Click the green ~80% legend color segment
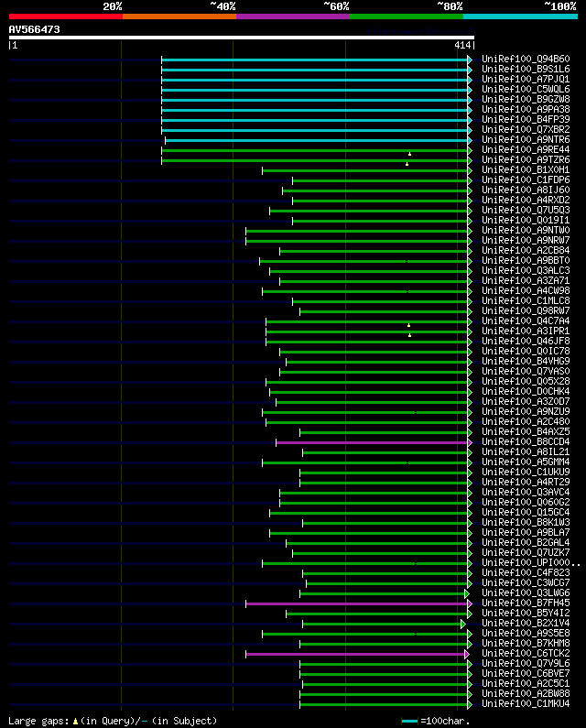The width and height of the screenshot is (586, 728). tap(407, 16)
